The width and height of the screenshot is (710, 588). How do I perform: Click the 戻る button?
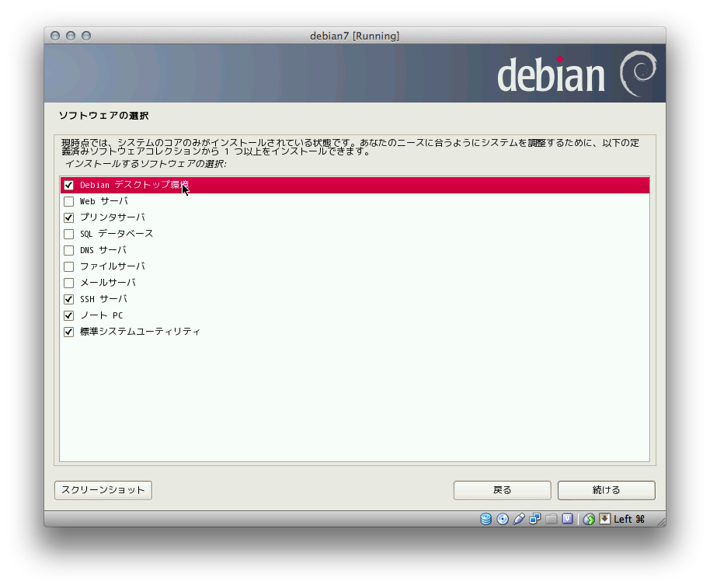(502, 490)
